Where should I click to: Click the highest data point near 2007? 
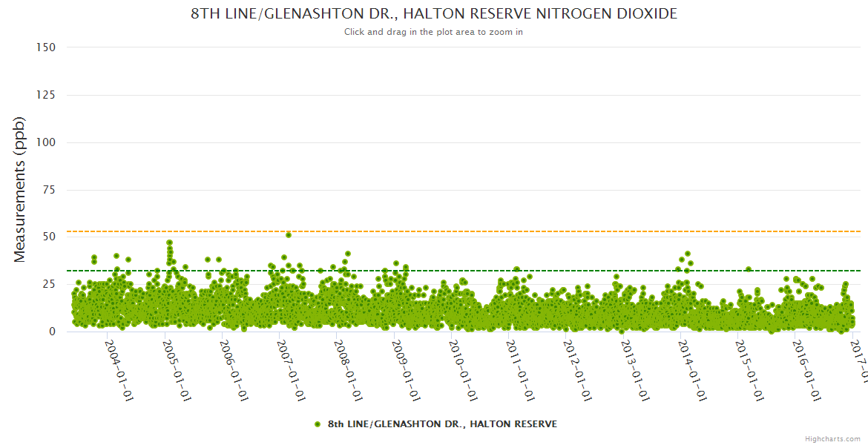[289, 235]
